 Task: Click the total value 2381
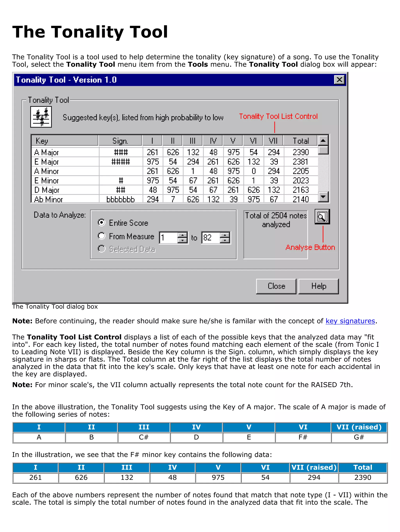click(x=301, y=162)
